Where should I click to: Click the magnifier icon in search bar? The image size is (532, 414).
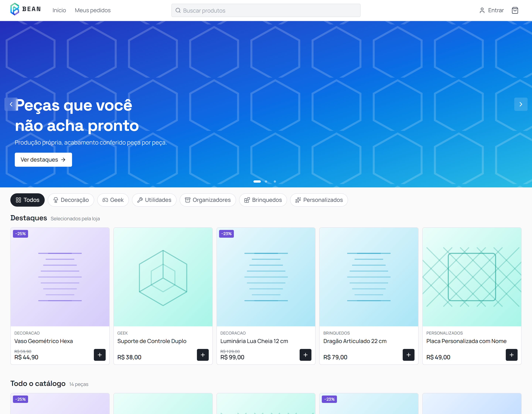tap(178, 11)
